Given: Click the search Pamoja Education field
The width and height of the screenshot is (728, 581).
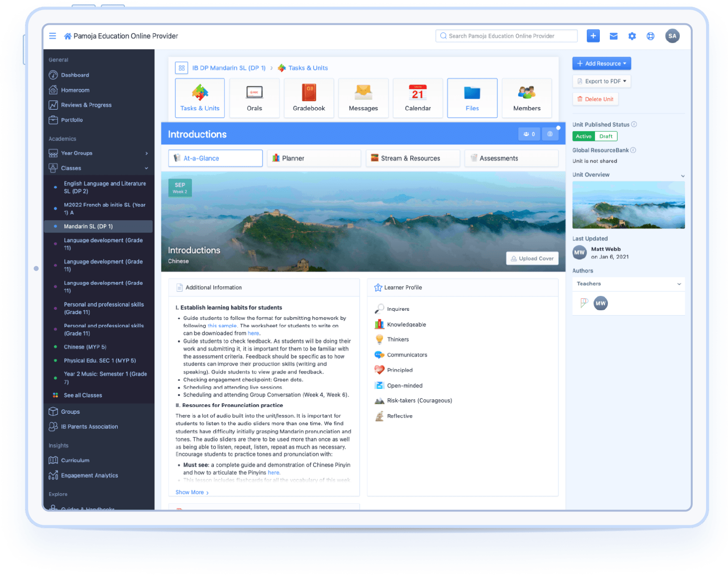Looking at the screenshot, I should coord(506,36).
